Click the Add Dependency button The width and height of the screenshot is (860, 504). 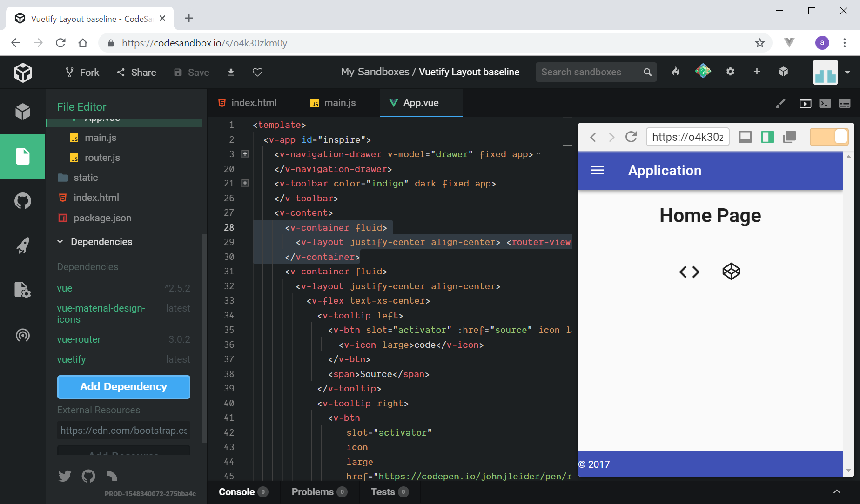(x=124, y=387)
